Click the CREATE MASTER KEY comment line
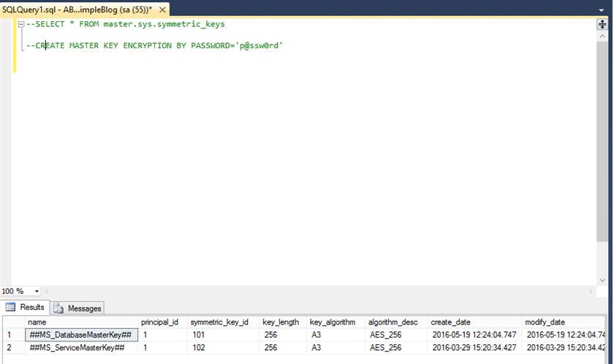Screen dimensions: 614x364 point(155,46)
